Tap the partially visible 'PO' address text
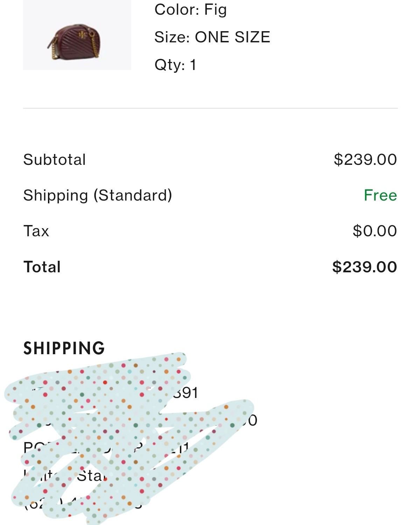 (31, 447)
